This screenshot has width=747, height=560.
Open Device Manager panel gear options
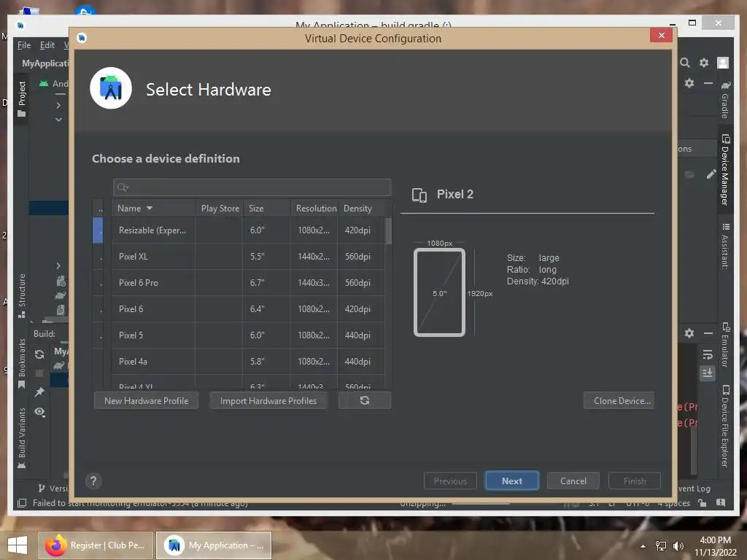point(689,83)
